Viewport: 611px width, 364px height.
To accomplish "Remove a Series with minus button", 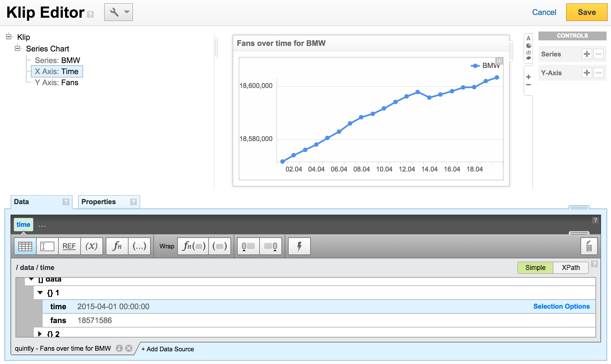I will click(598, 54).
